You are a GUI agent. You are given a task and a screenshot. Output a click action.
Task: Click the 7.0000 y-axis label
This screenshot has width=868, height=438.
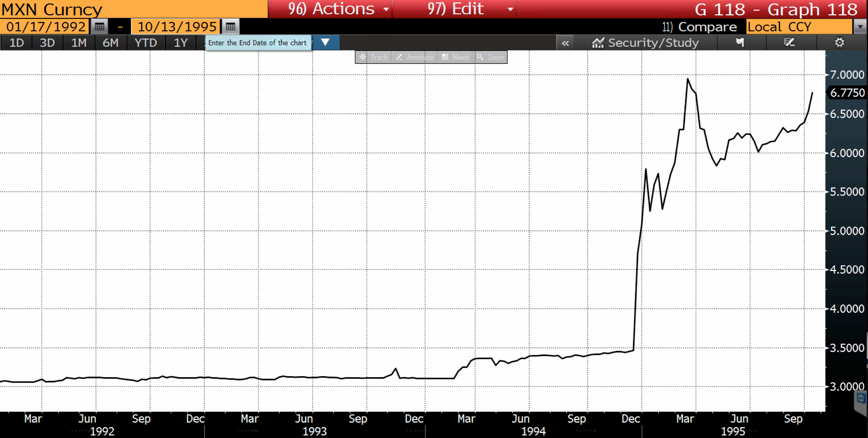click(847, 75)
